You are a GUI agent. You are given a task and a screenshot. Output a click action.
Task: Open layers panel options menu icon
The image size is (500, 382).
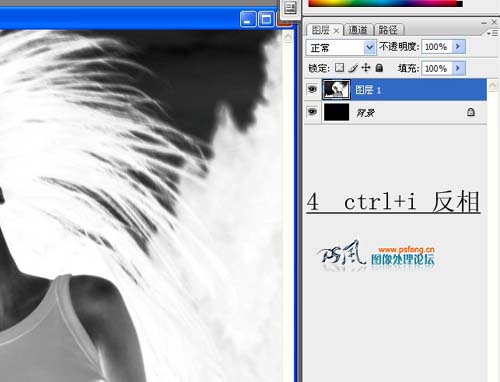[x=492, y=33]
